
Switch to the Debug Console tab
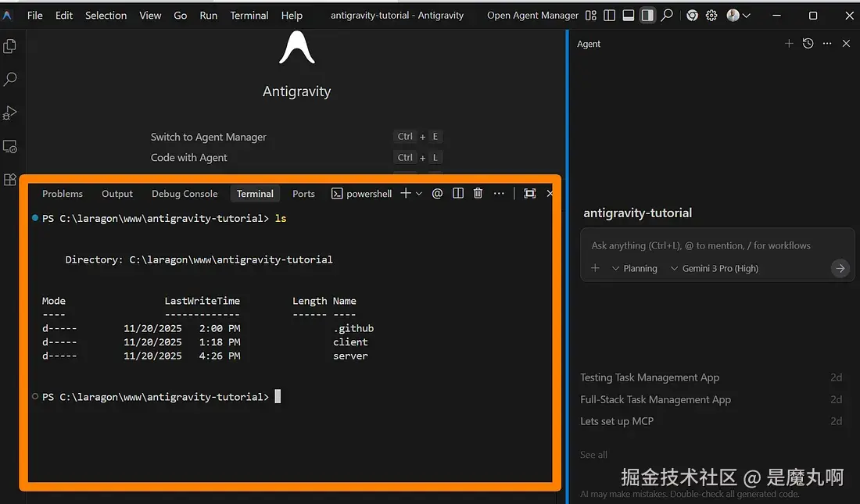(x=185, y=194)
